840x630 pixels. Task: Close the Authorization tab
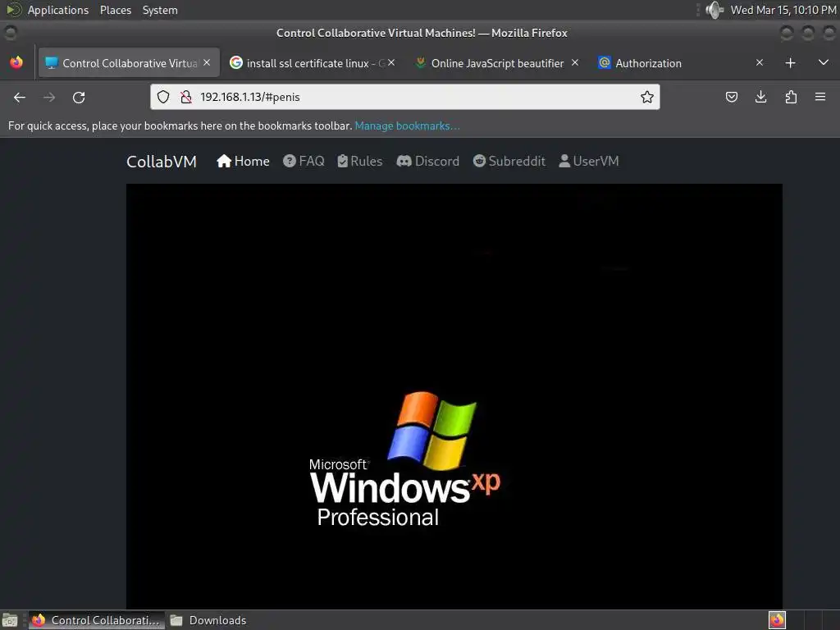(x=759, y=62)
